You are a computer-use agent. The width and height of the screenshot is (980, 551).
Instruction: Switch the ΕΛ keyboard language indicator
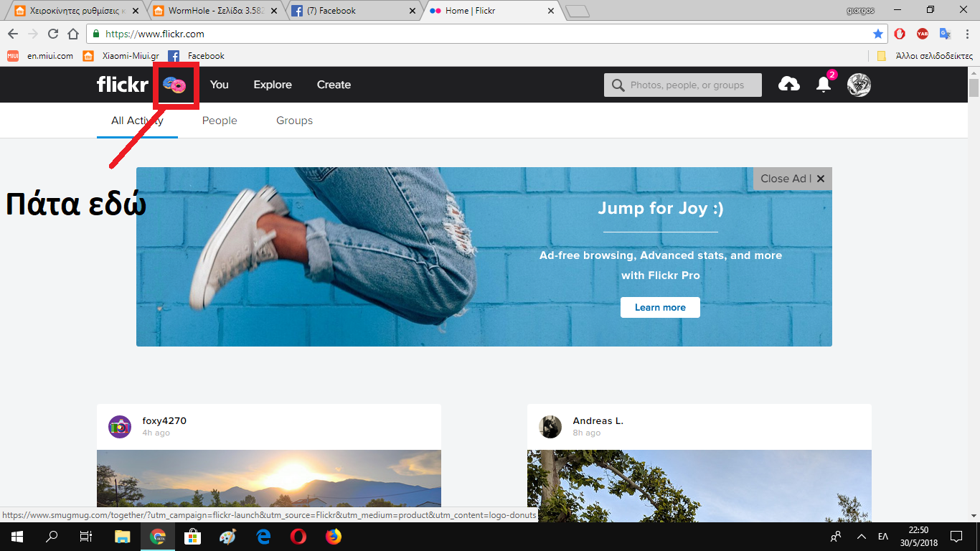point(883,536)
